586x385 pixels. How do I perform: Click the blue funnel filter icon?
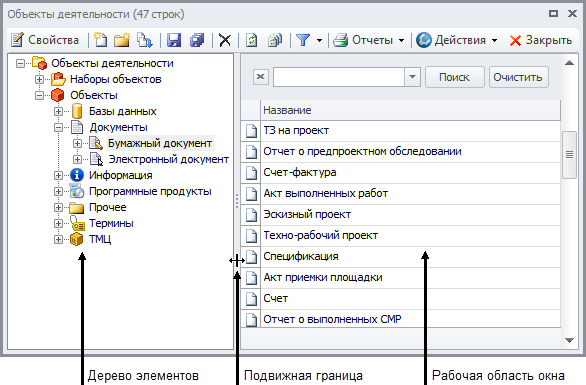303,40
